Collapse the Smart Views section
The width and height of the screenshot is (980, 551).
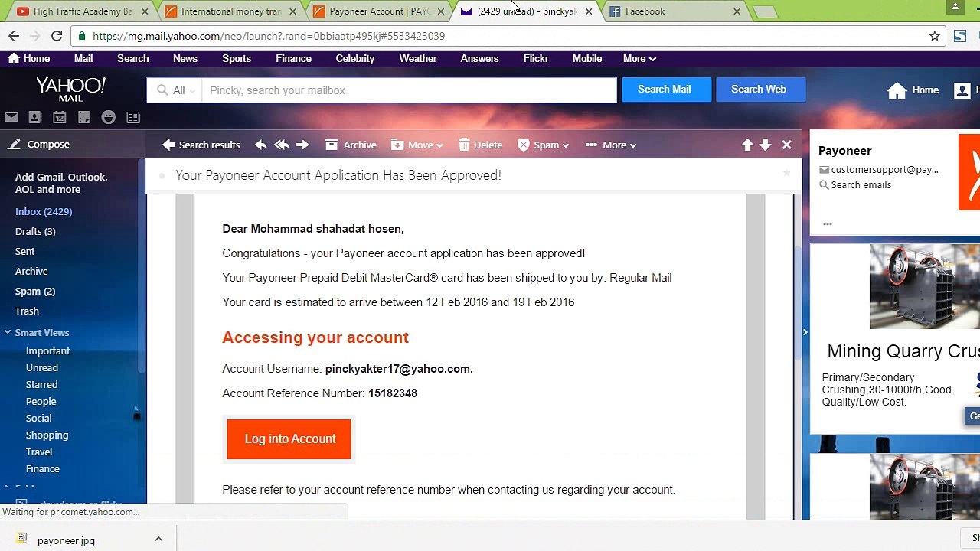(8, 332)
